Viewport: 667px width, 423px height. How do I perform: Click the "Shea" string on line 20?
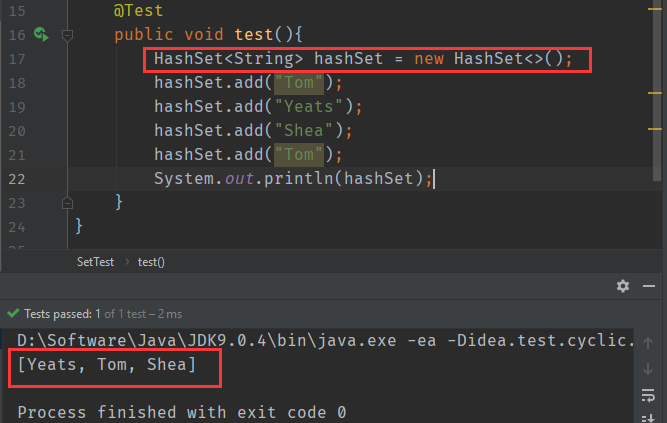pos(304,131)
